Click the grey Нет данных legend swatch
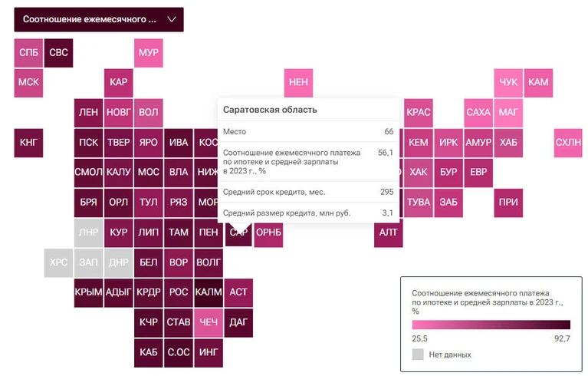The width and height of the screenshot is (588, 376). click(418, 355)
